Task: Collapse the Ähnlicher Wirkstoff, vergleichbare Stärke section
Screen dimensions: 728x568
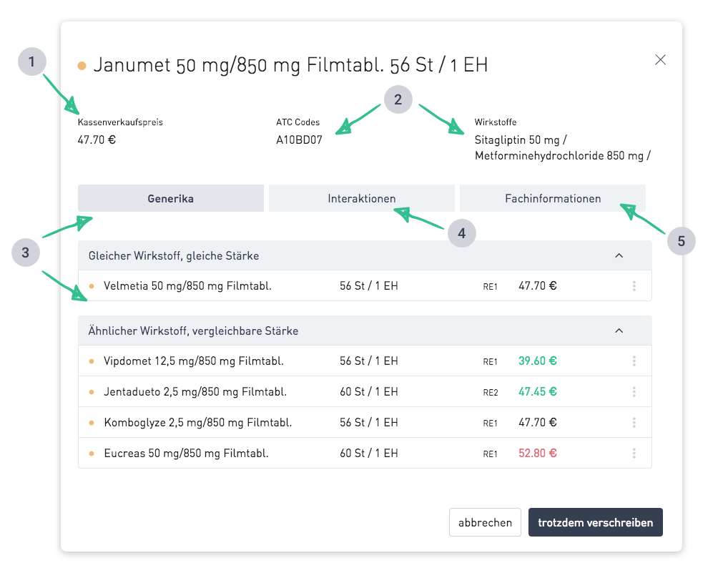Action: click(619, 330)
